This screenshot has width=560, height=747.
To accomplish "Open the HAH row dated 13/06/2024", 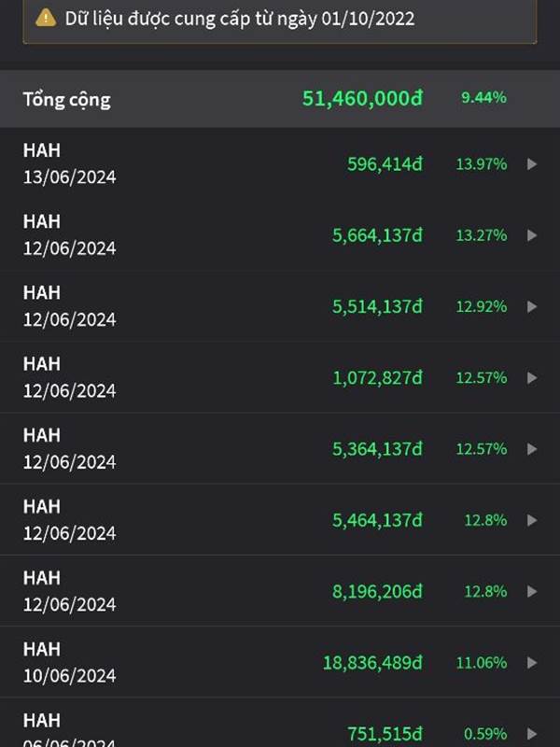I will [280, 164].
